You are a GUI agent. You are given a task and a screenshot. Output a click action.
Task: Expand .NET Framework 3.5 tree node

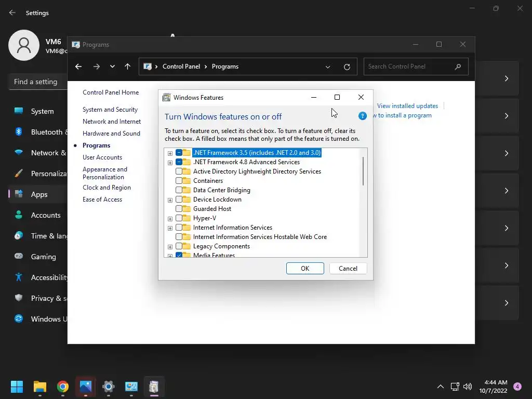(x=170, y=153)
